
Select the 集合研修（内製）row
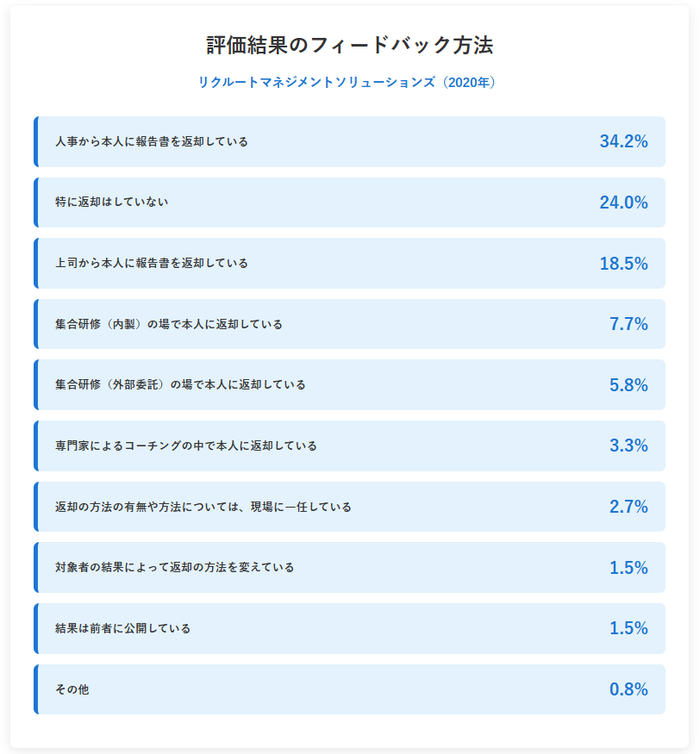pyautogui.click(x=350, y=324)
